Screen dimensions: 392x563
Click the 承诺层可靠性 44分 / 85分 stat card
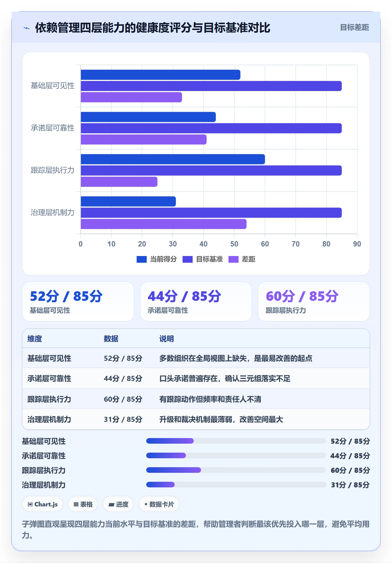196,301
